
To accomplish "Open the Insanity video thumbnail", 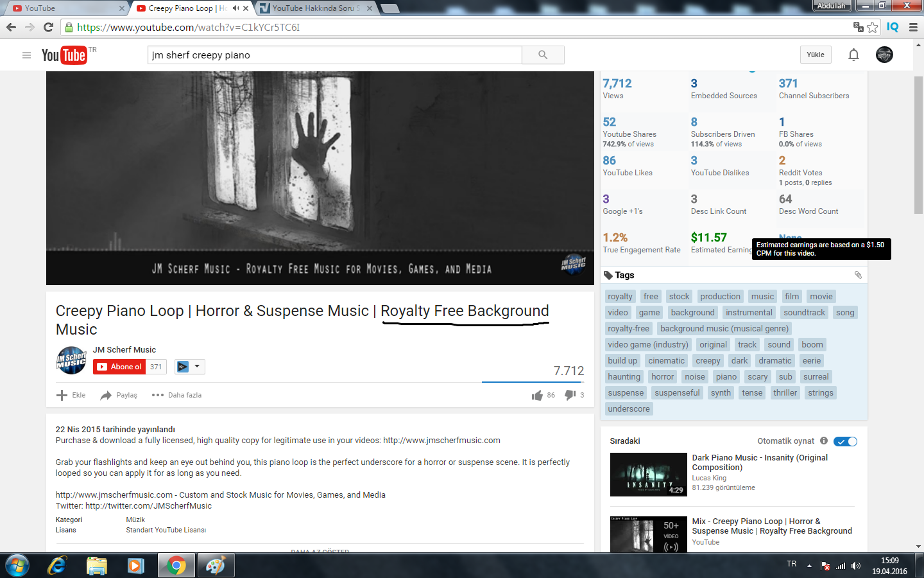I will (649, 475).
